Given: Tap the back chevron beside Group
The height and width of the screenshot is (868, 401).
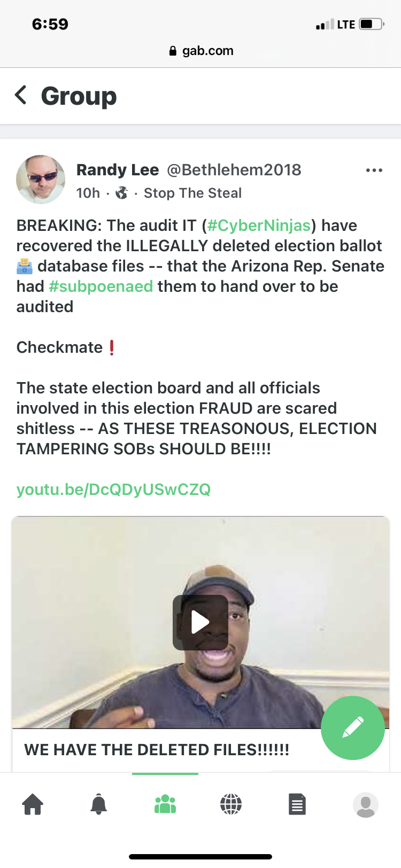Looking at the screenshot, I should pos(21,95).
